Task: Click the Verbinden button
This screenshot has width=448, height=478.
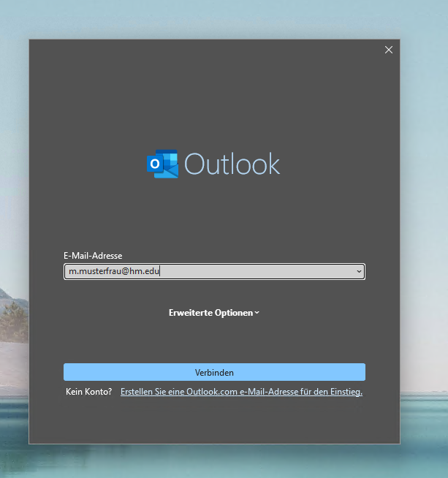Action: tap(214, 372)
